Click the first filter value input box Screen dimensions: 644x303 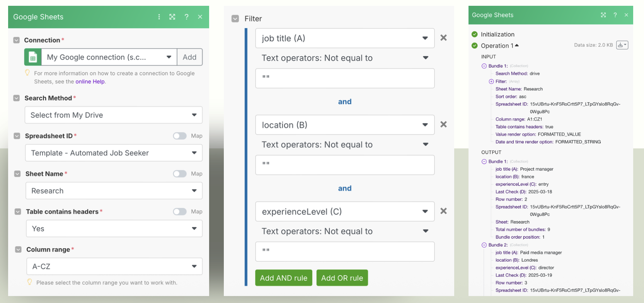tap(345, 78)
